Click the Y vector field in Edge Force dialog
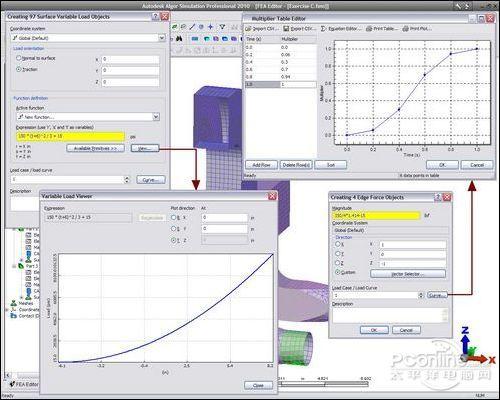The image size is (500, 400). tap(413, 254)
